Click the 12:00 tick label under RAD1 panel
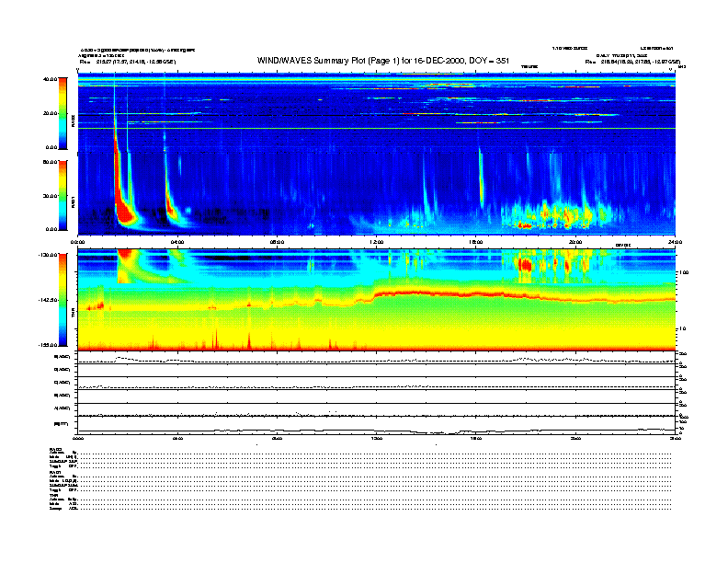The width and height of the screenshot is (728, 563). point(377,242)
